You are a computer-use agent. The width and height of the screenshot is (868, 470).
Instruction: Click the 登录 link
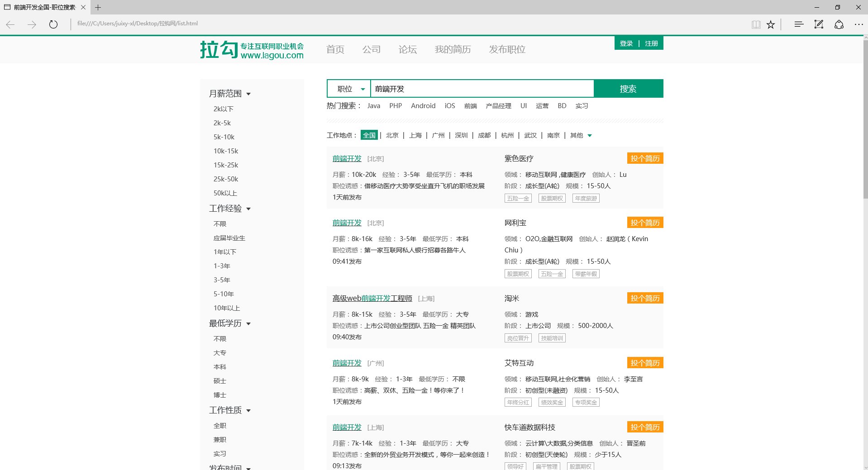click(x=626, y=43)
